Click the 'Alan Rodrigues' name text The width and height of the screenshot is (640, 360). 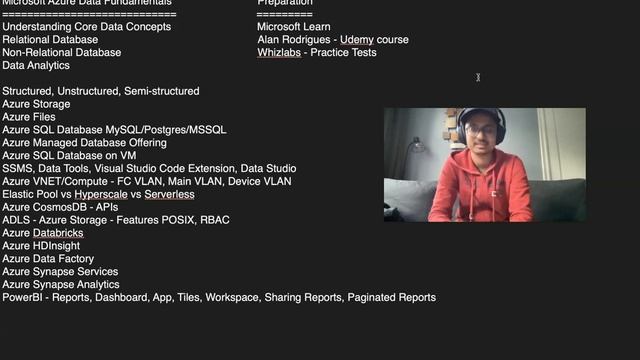tap(294, 40)
